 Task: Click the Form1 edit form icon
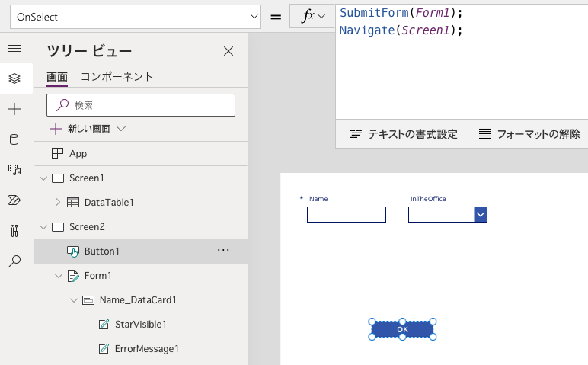tap(73, 276)
